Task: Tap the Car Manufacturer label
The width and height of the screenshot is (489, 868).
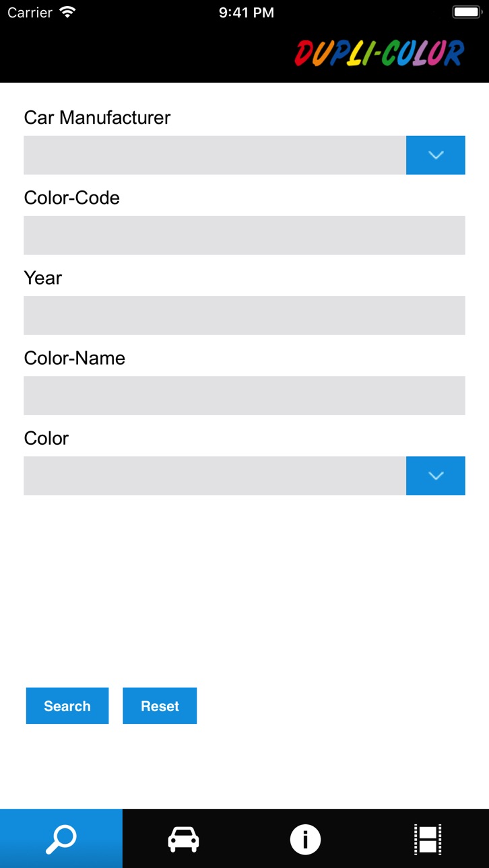Action: [97, 118]
